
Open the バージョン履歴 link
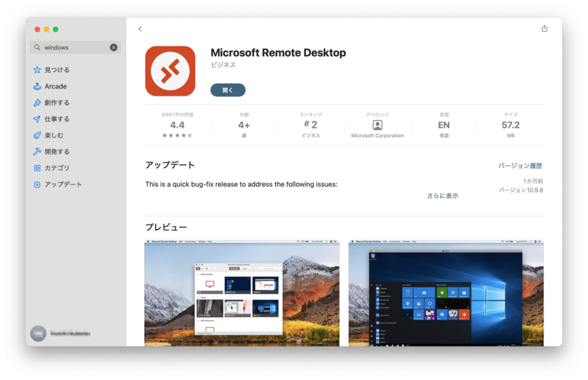tap(520, 166)
